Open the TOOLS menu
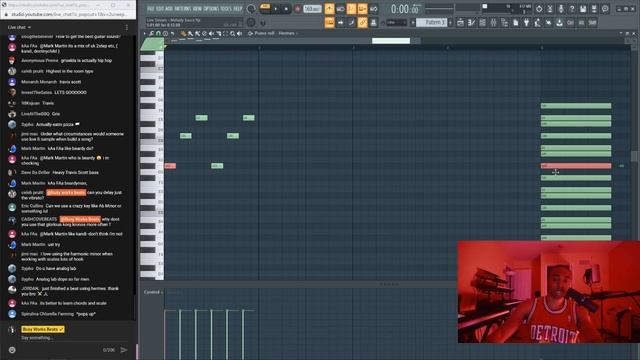640x360 pixels. pyautogui.click(x=225, y=9)
